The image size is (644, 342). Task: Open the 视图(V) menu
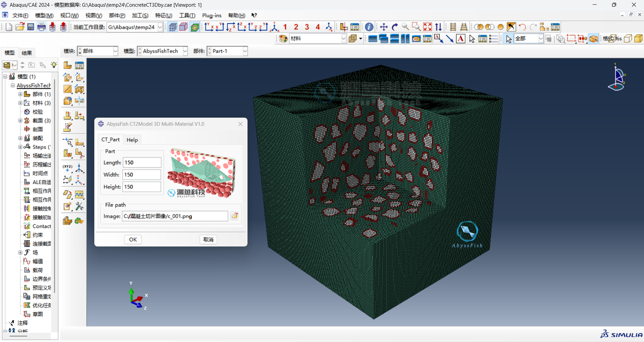click(x=94, y=15)
